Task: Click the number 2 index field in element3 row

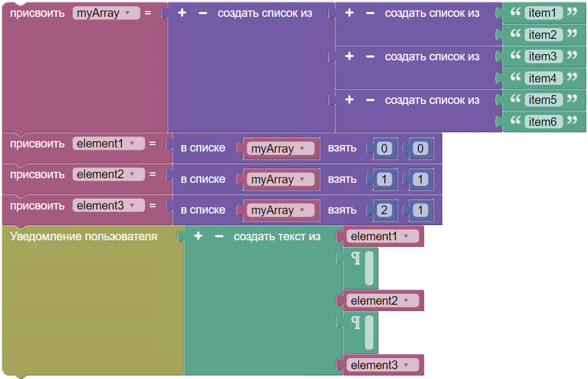Action: pos(384,210)
